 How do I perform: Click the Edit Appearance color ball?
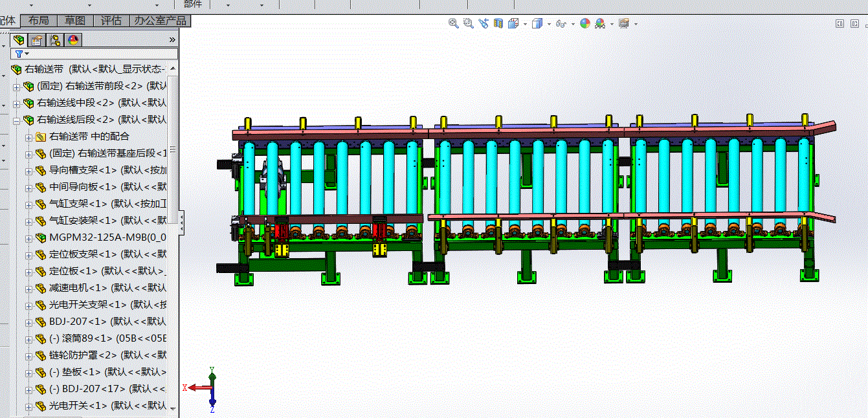pos(585,23)
